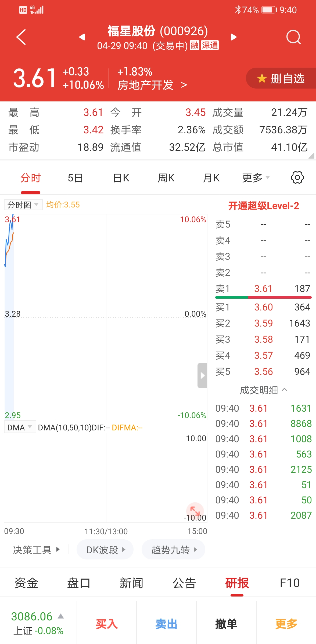Go to previous stock with left triangle

tap(82, 37)
